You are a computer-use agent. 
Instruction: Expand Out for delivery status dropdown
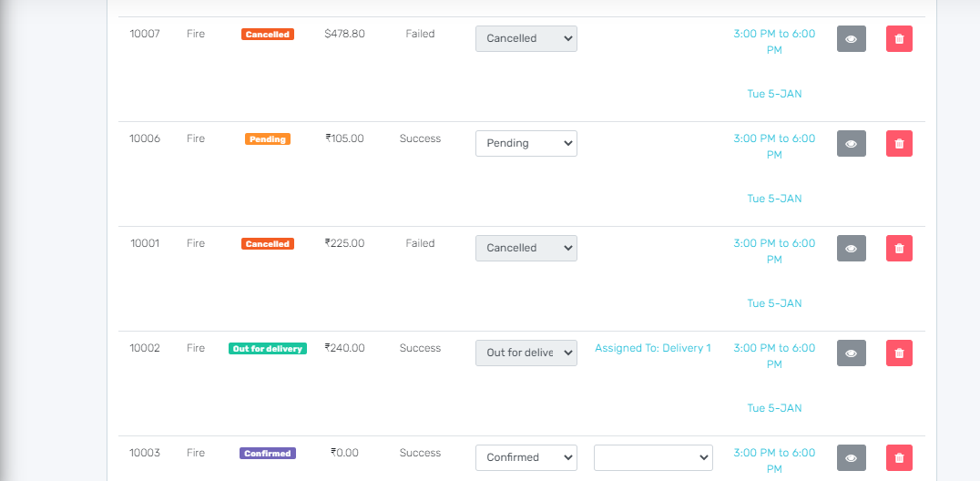point(526,353)
